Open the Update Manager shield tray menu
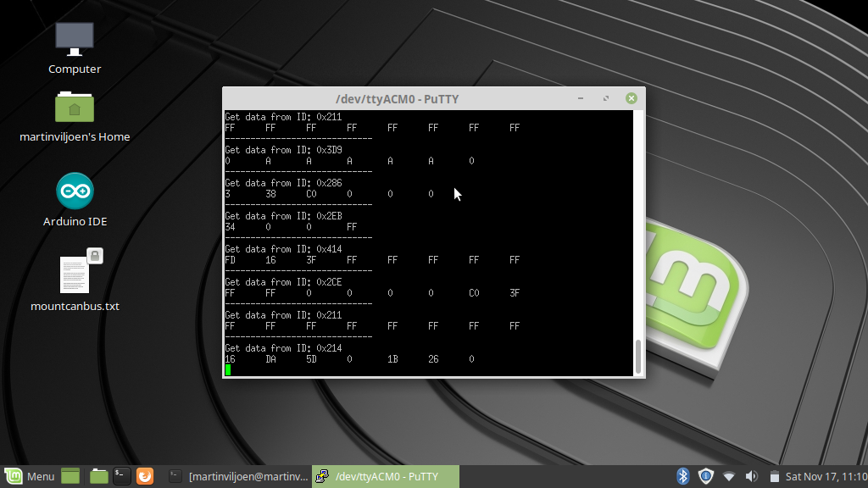The image size is (868, 488). pyautogui.click(x=706, y=476)
